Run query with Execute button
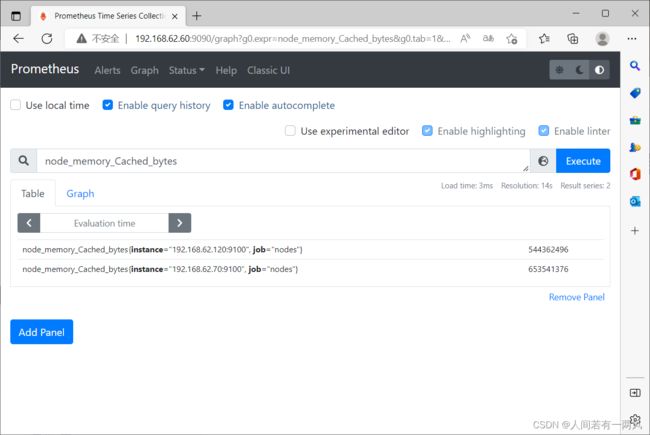This screenshot has height=435, width=650. click(583, 160)
